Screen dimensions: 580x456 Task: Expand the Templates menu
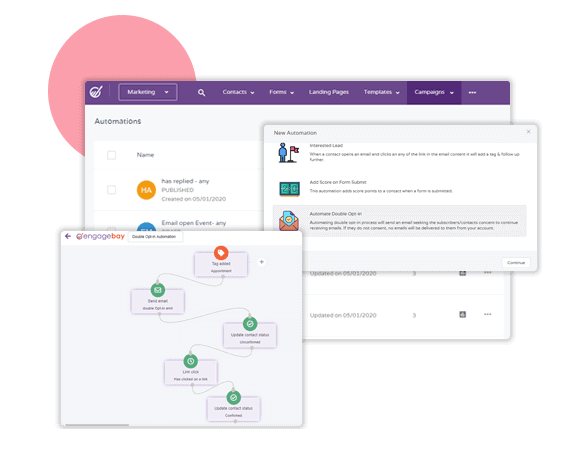coord(381,92)
